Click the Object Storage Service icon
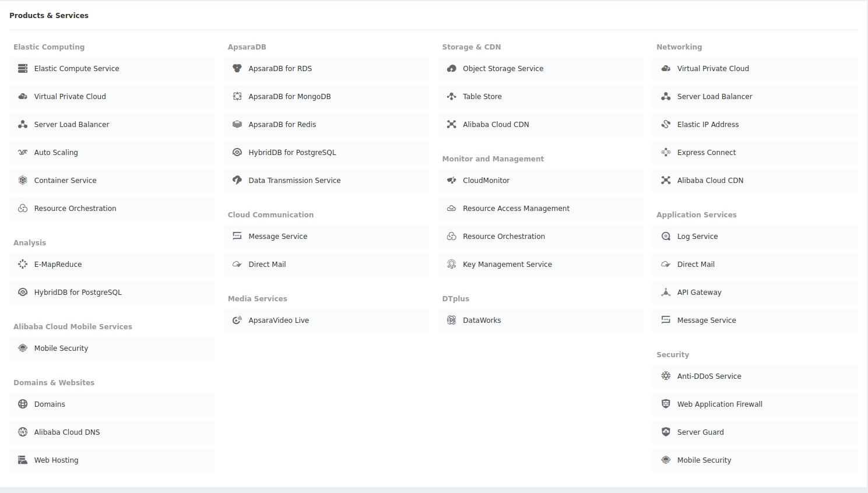The image size is (868, 493). [x=452, y=69]
